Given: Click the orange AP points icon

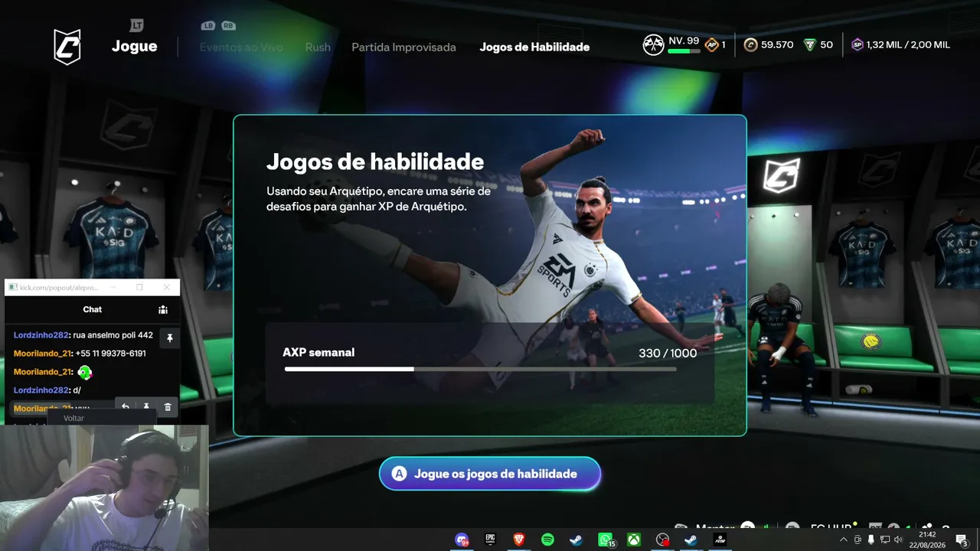Looking at the screenshot, I should pyautogui.click(x=711, y=45).
